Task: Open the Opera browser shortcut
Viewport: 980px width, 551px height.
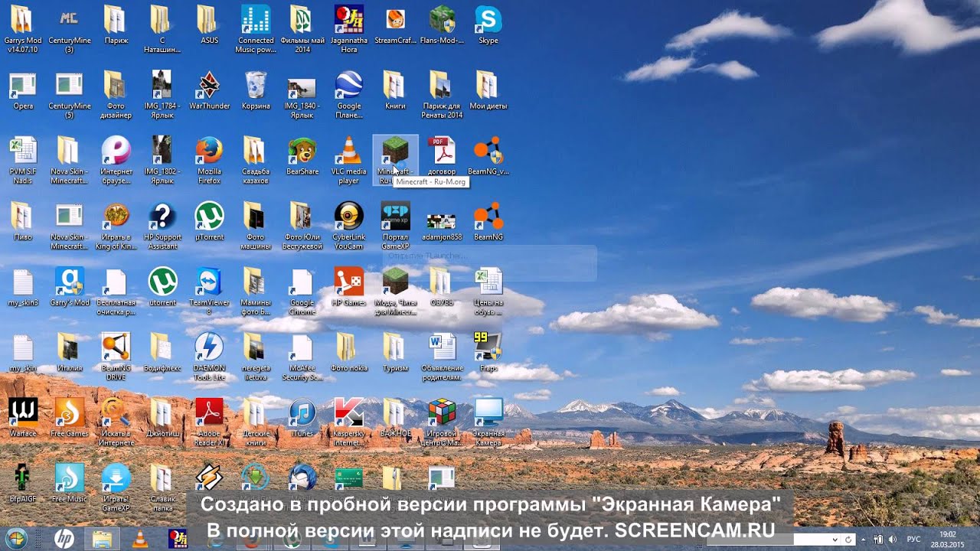Action: pyautogui.click(x=23, y=90)
